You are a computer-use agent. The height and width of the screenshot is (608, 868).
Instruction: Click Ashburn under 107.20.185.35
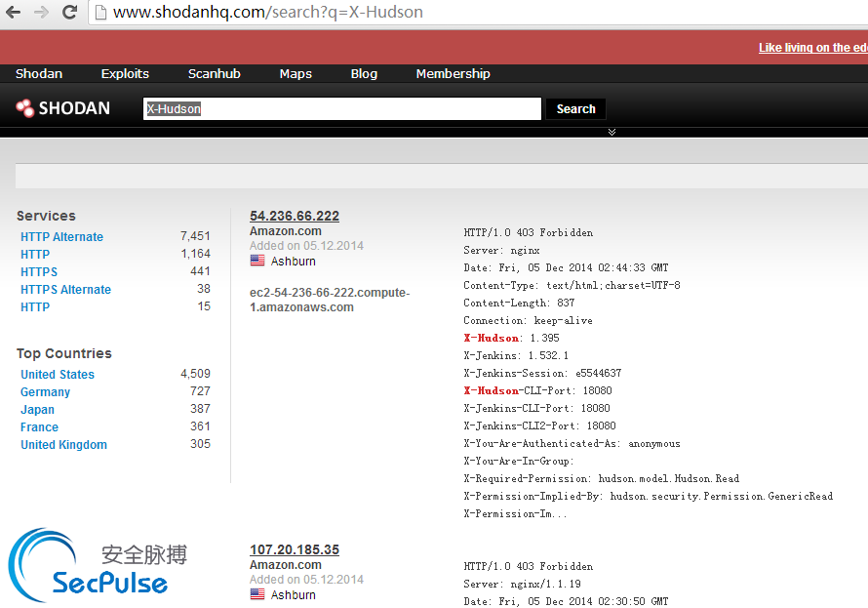pyautogui.click(x=294, y=594)
